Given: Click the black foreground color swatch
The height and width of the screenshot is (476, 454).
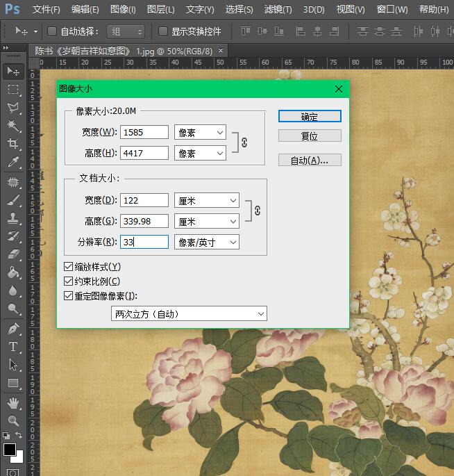Looking at the screenshot, I should 8,450.
